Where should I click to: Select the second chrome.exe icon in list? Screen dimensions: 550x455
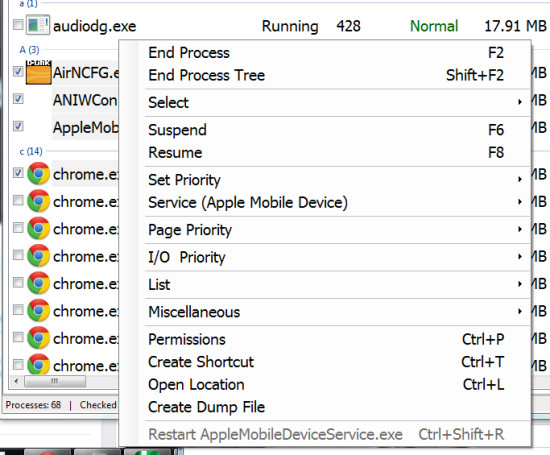[39, 201]
